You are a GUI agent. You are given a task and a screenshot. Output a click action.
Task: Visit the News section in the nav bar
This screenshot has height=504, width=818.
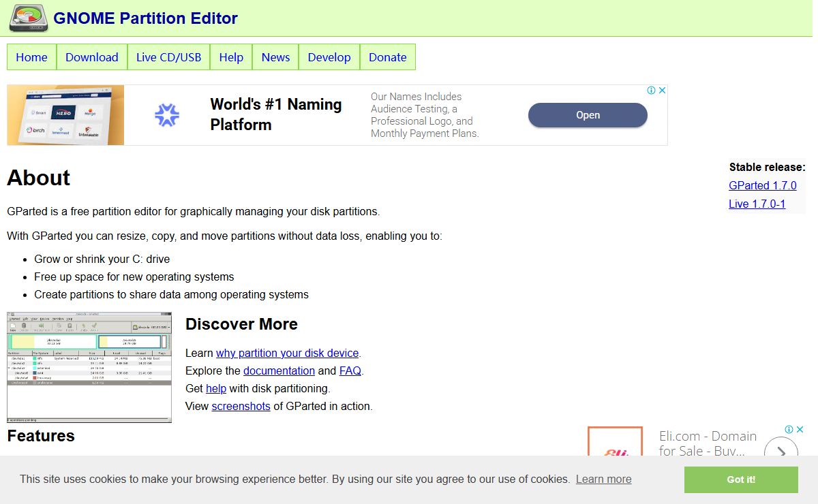(x=275, y=57)
